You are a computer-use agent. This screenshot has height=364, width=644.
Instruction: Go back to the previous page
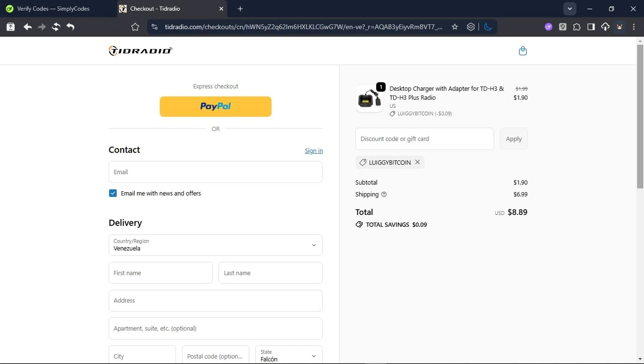click(27, 27)
